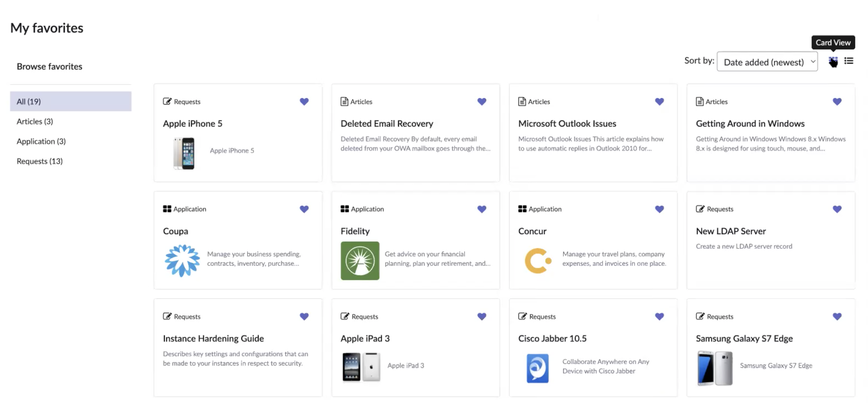Click the Concur yellow C logo
The width and height of the screenshot is (868, 403).
(538, 261)
